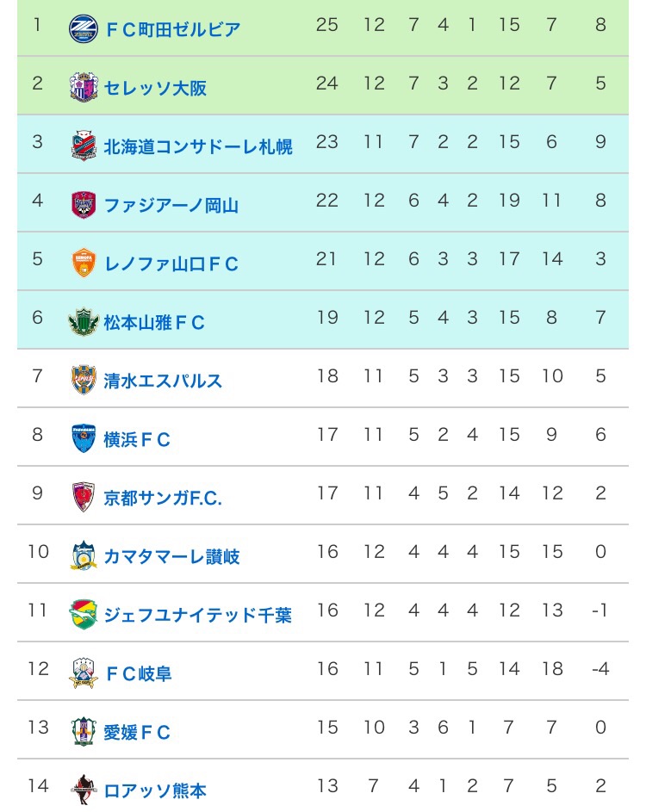Click the レノファ山口FC orange emblem
This screenshot has height=812, width=646.
pos(84,263)
